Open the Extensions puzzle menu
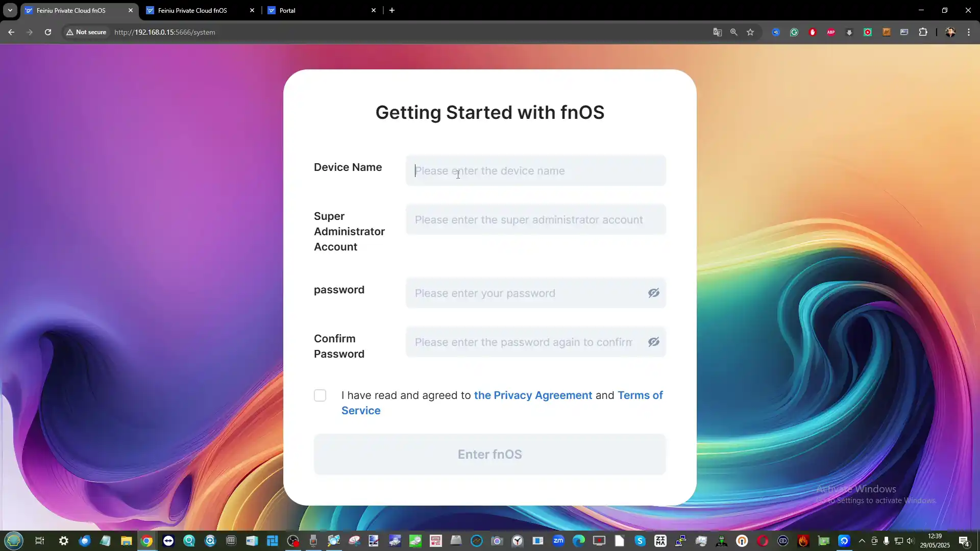 point(923,32)
